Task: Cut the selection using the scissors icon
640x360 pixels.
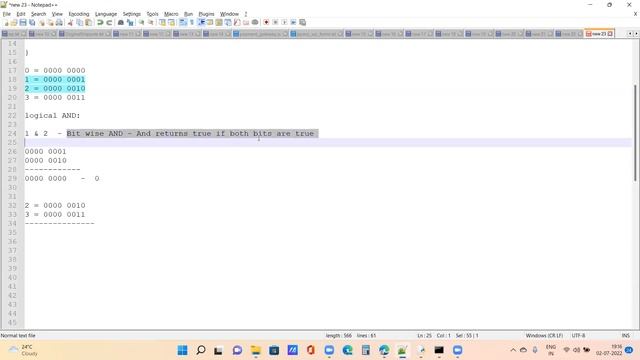Action: 70,22
